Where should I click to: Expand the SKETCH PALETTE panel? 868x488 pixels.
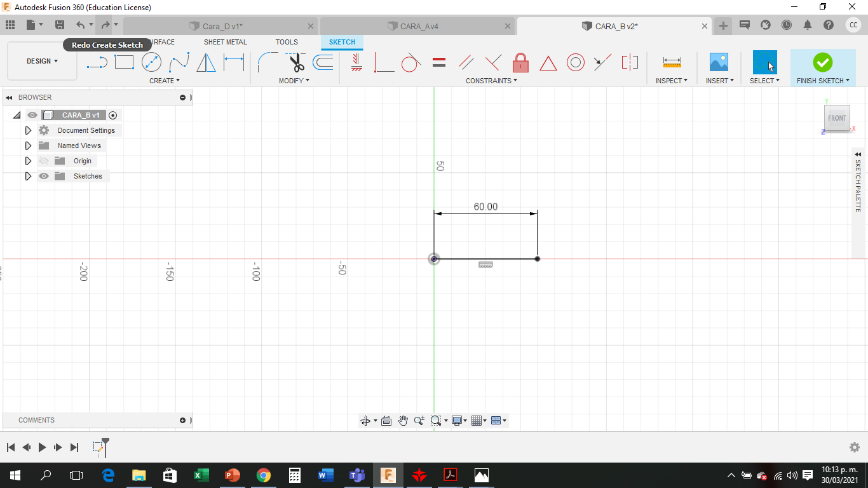pos(858,154)
